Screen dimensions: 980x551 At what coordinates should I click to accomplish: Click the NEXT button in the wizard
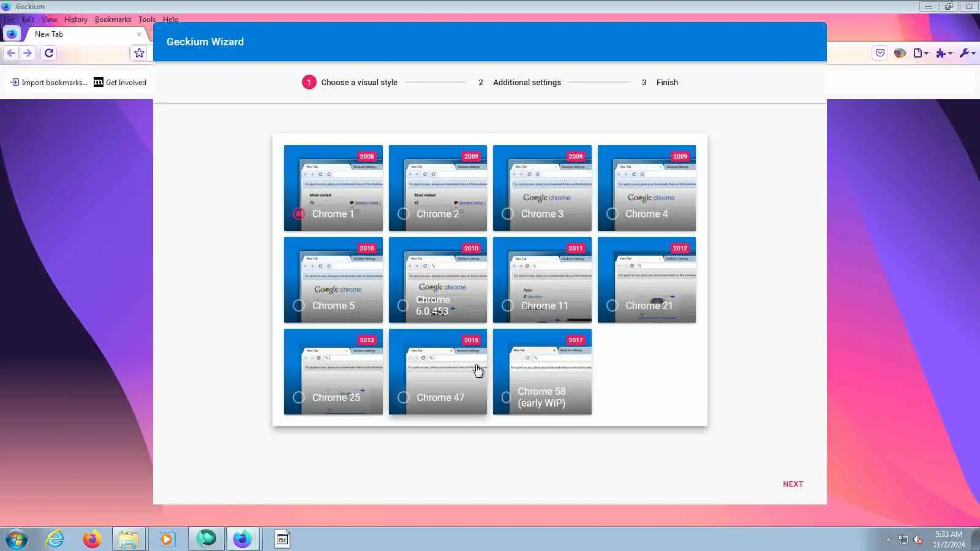click(793, 484)
